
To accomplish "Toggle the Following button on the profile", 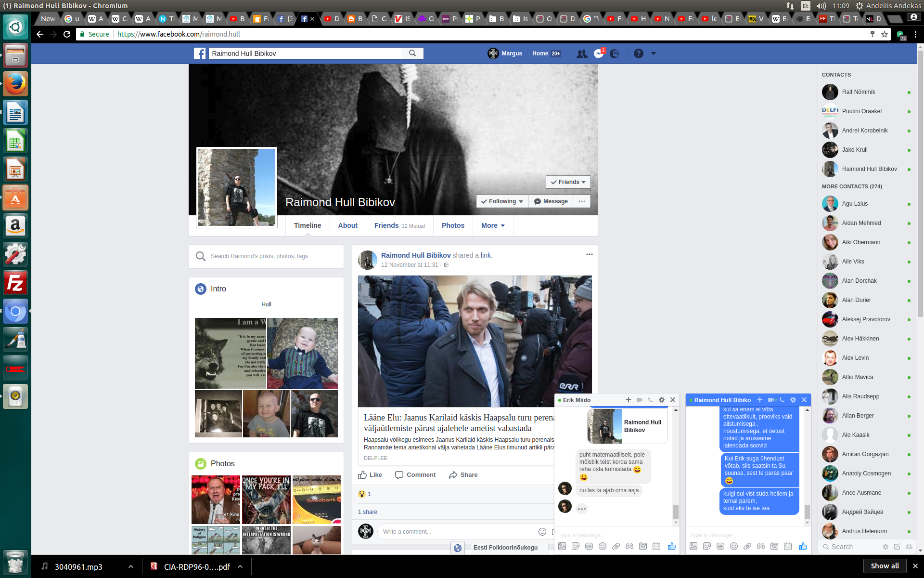I will pyautogui.click(x=502, y=201).
